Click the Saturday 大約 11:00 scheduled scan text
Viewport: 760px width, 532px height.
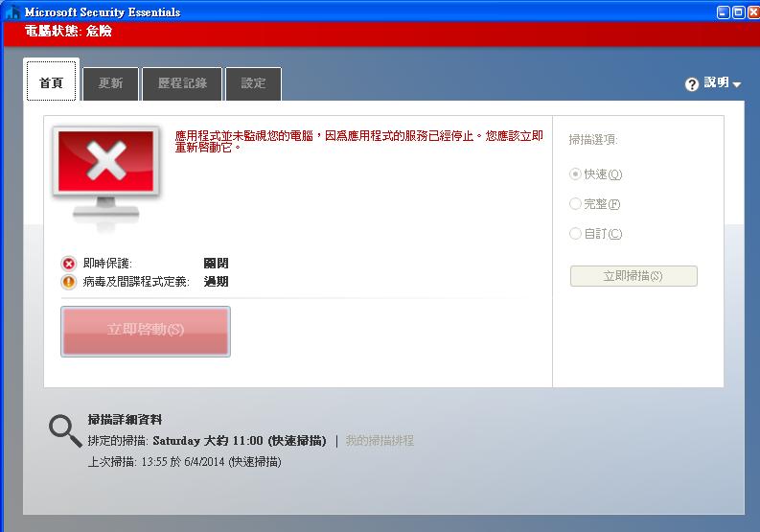click(x=240, y=440)
